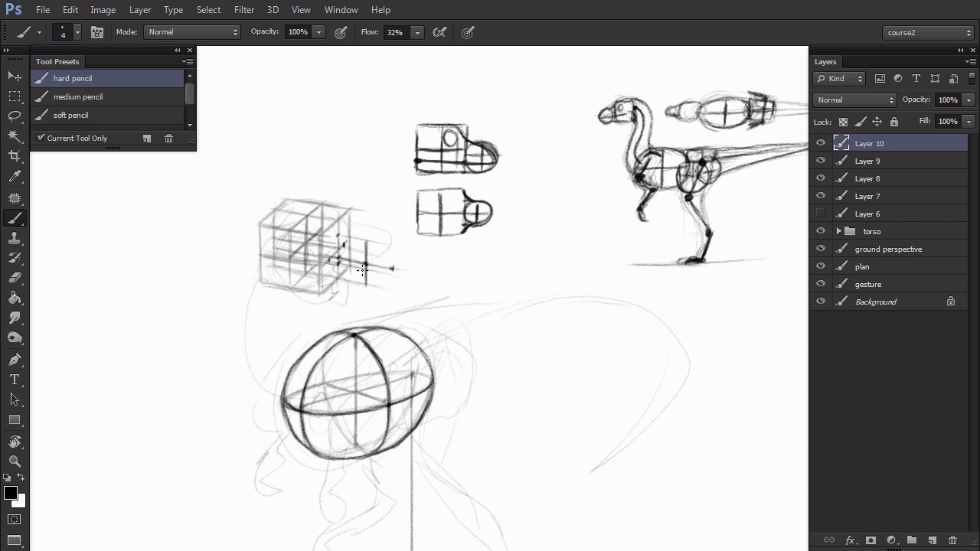Pick the Crop tool
980x551 pixels.
[15, 155]
